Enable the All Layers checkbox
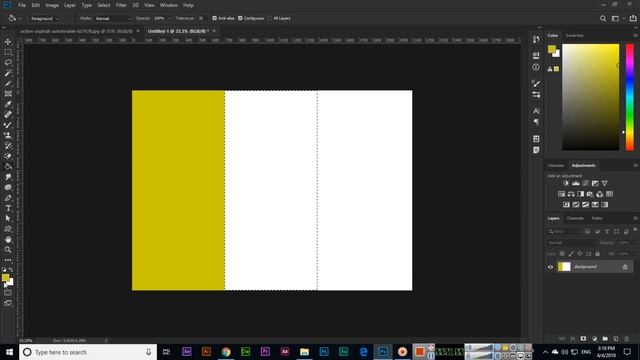The height and width of the screenshot is (360, 640). pos(269,18)
